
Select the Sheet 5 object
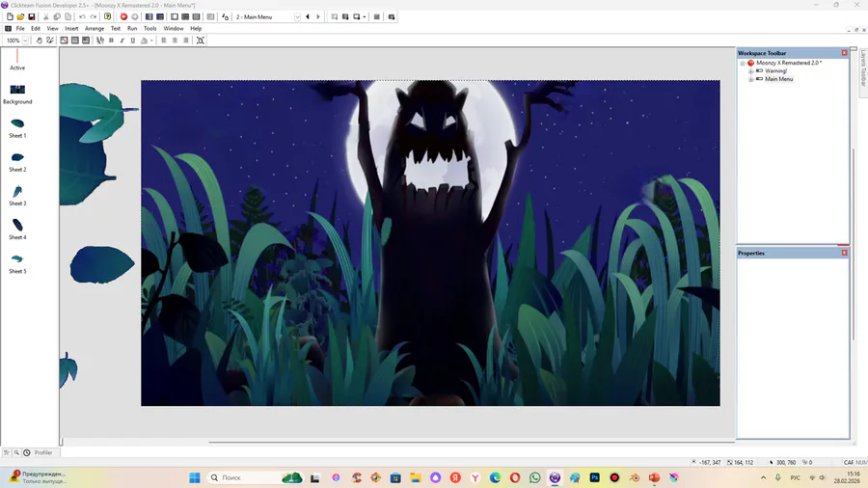[17, 264]
